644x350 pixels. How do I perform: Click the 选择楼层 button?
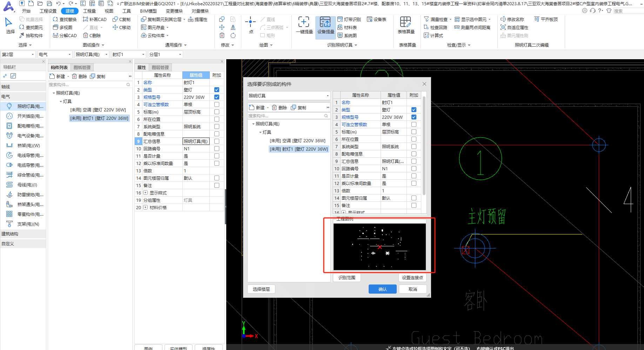coord(261,289)
